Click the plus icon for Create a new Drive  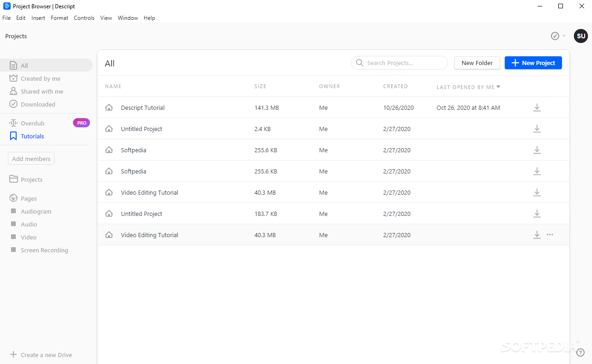[x=13, y=355]
